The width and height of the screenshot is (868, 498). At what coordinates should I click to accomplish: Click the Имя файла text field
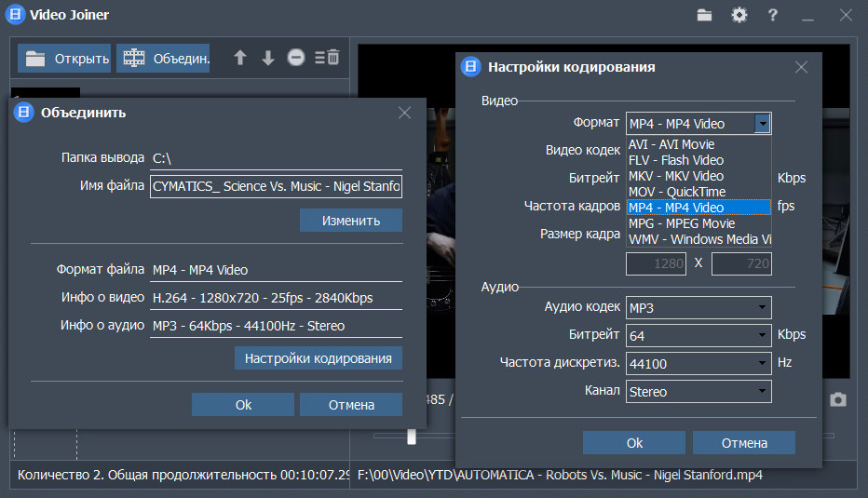pos(276,186)
